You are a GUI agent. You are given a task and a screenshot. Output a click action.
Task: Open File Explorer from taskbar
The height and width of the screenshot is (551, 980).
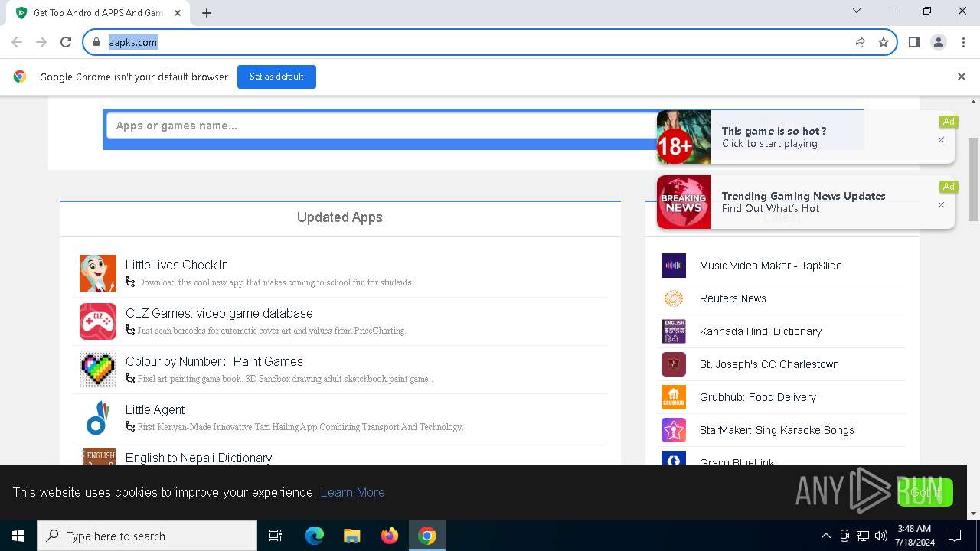351,536
